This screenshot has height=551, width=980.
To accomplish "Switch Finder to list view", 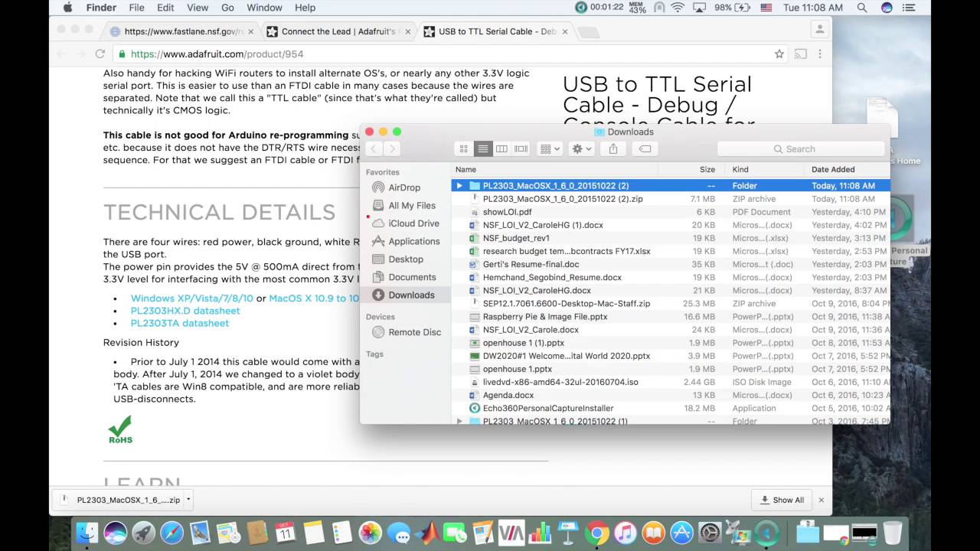I will coord(482,149).
